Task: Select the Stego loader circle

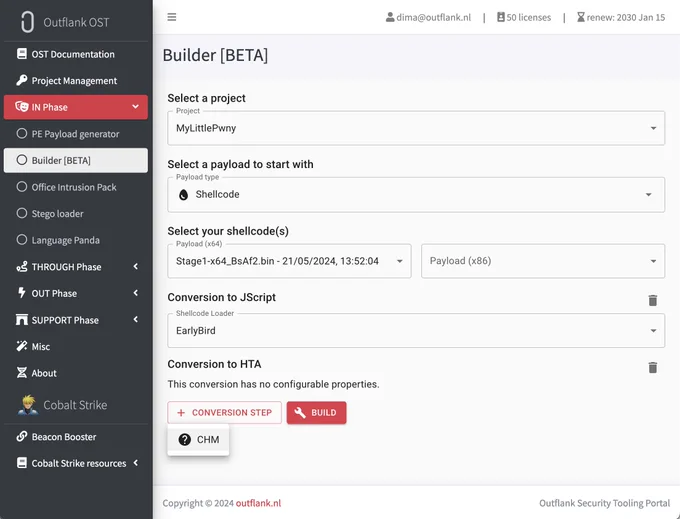Action: tap(22, 213)
